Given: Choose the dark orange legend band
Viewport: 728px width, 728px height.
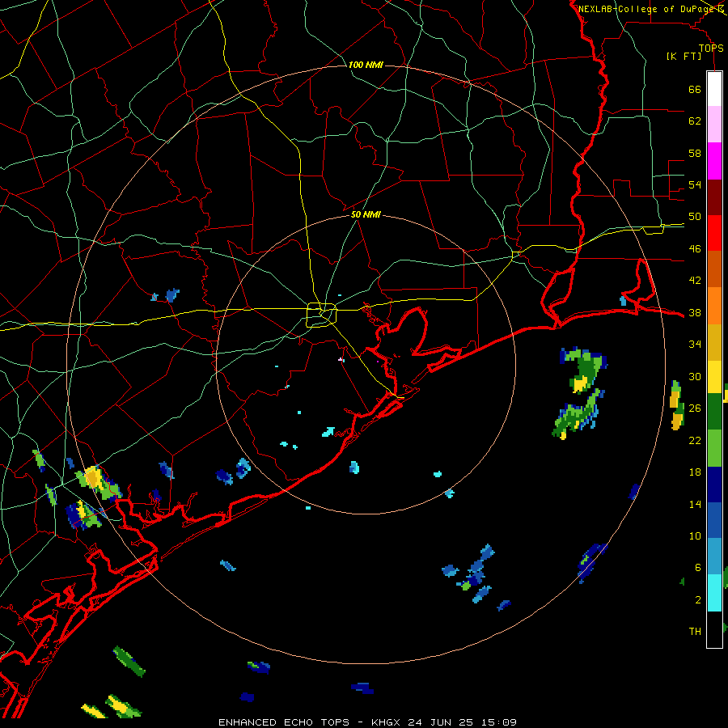Looking at the screenshot, I should (x=714, y=269).
